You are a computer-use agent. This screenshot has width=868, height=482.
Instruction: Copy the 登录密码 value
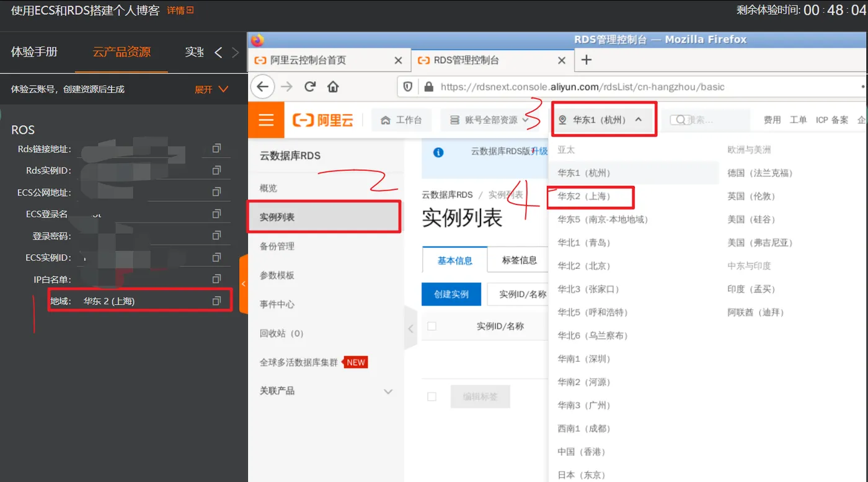216,235
